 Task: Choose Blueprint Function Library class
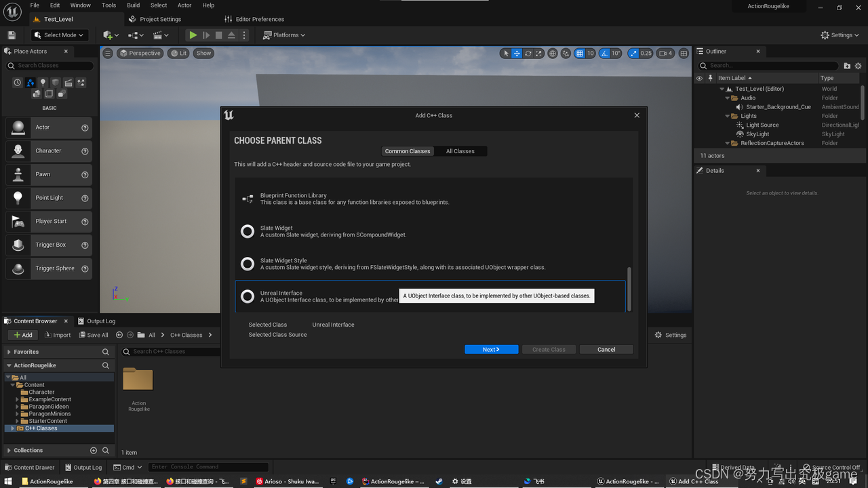[x=431, y=199]
